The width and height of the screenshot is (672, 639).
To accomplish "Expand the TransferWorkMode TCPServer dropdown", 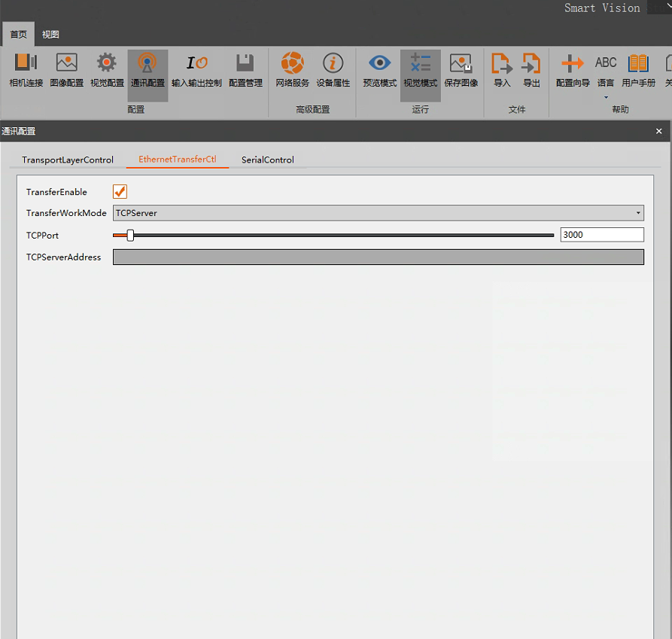I will [x=378, y=213].
